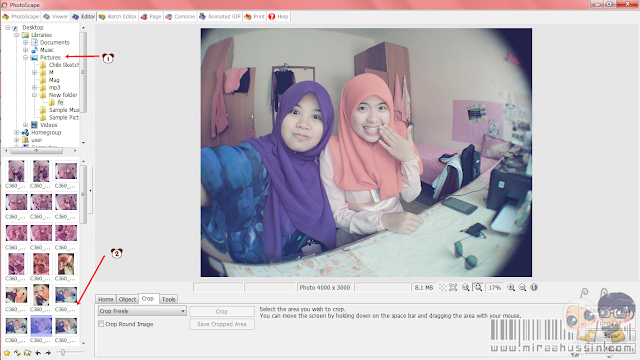Click the zoom out magnifier icon
This screenshot has width=640, height=360.
(x=522, y=287)
